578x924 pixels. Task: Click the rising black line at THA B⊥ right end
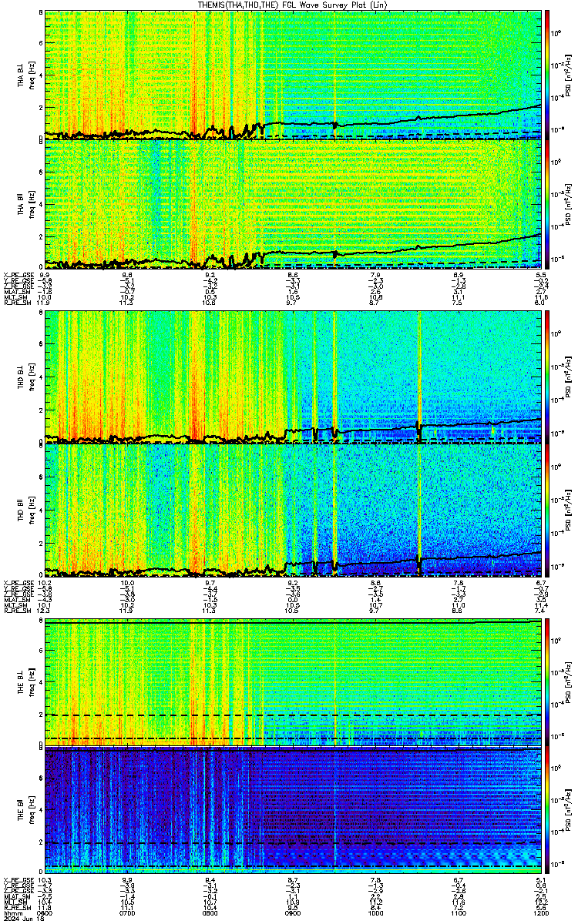click(532, 109)
